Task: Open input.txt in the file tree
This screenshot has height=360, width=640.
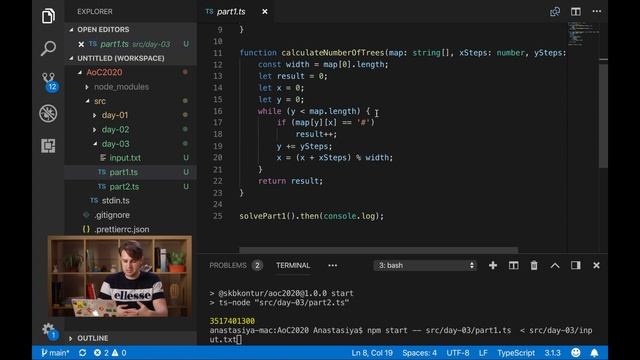Action: pos(125,158)
